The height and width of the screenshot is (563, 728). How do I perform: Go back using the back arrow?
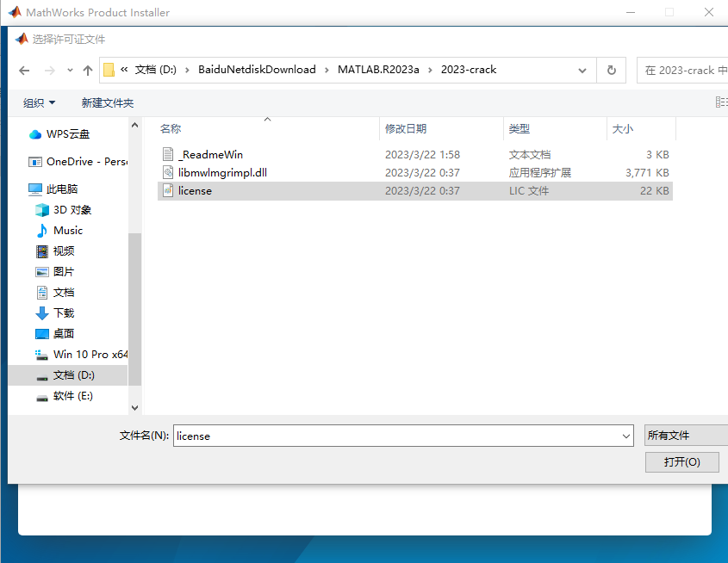24,71
